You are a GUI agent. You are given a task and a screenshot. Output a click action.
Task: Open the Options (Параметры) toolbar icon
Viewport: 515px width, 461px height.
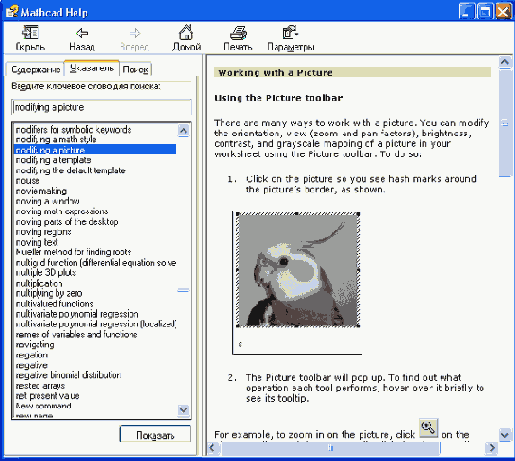pyautogui.click(x=290, y=32)
